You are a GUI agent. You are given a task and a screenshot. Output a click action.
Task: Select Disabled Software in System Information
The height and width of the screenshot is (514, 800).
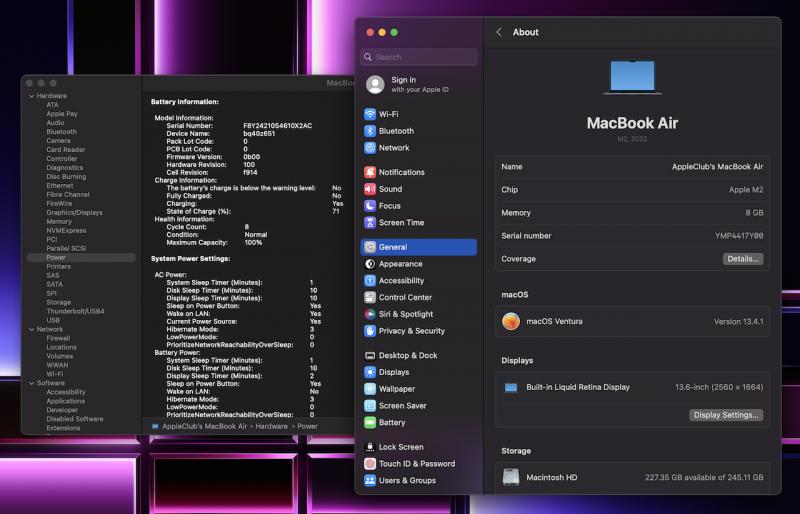click(74, 419)
